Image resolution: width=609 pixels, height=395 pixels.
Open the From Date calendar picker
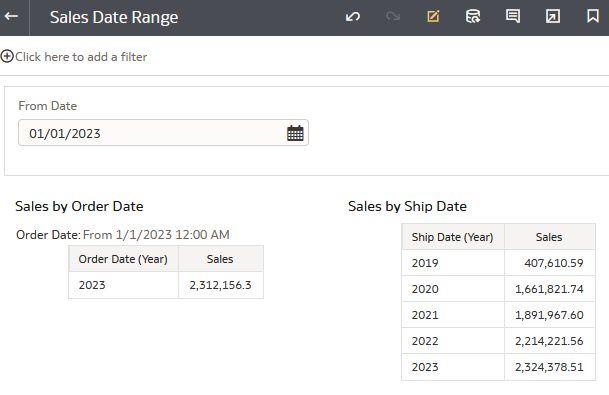point(295,133)
